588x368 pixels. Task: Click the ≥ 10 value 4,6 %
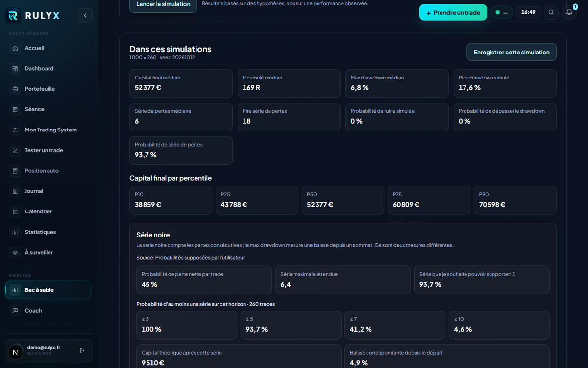click(x=463, y=329)
